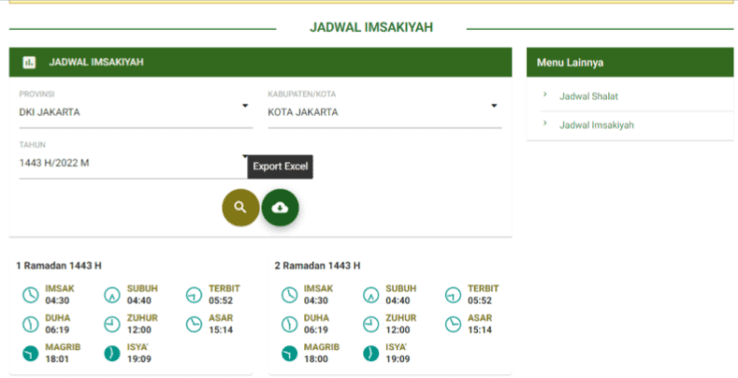
Task: Click the ISYA' label in 2 Ramadan card
Action: pos(396,347)
